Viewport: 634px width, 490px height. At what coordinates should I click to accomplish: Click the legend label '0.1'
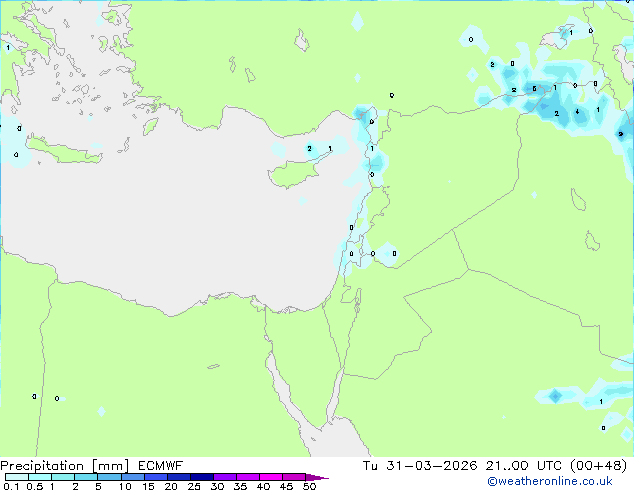11,486
